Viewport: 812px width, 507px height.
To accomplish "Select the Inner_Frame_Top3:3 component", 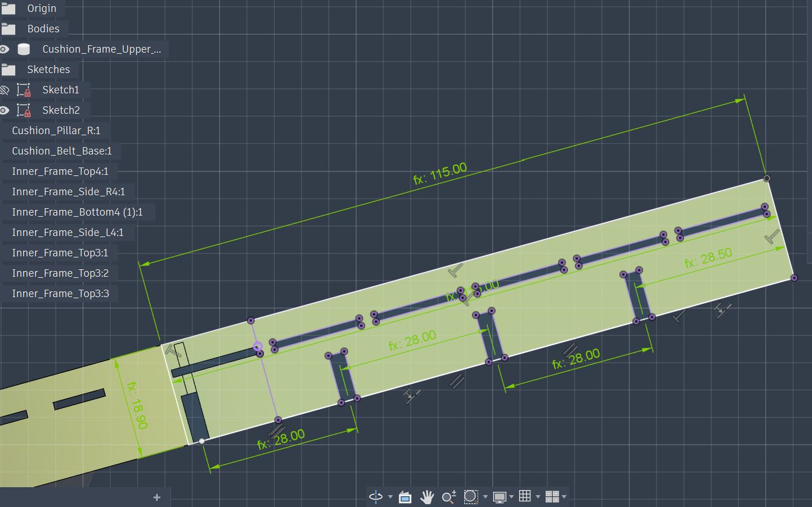I will [61, 294].
